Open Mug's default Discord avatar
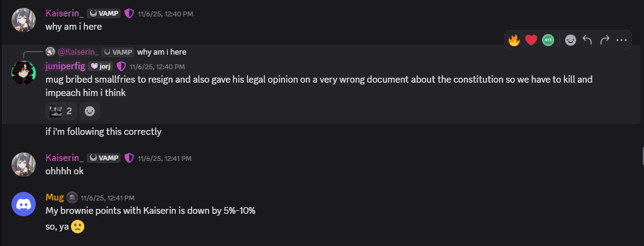The height and width of the screenshot is (246, 644). [24, 204]
